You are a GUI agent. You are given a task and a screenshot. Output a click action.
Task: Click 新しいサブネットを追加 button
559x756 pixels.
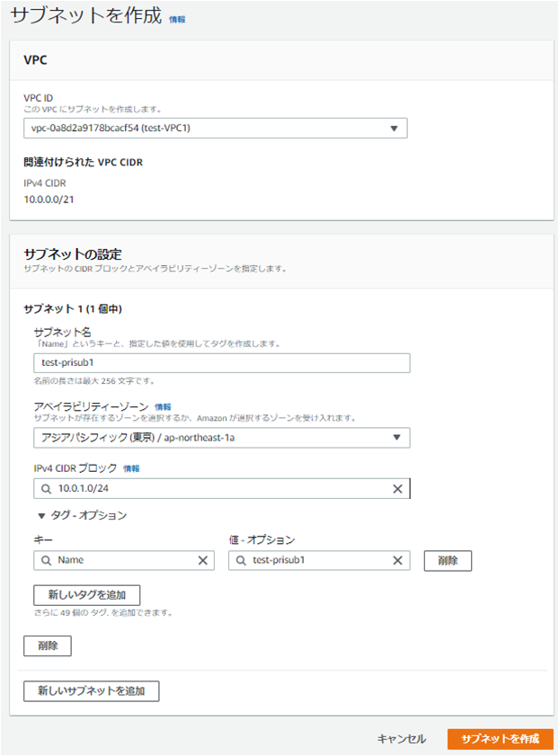coord(91,691)
